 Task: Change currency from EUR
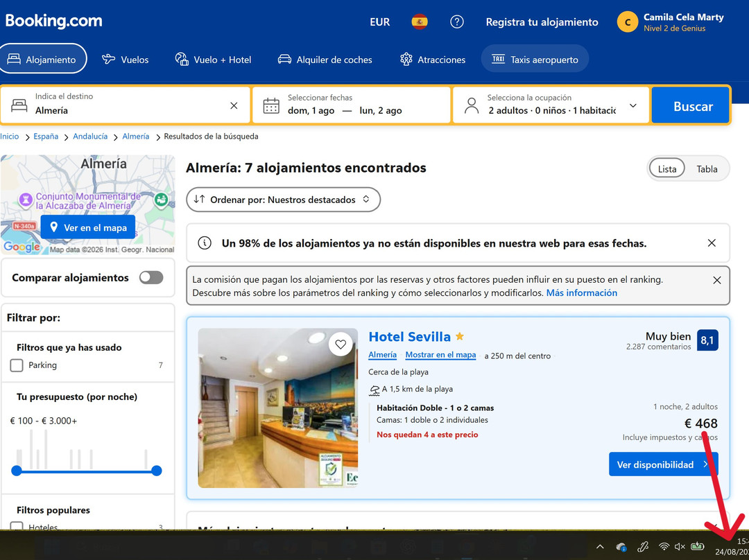coord(380,22)
